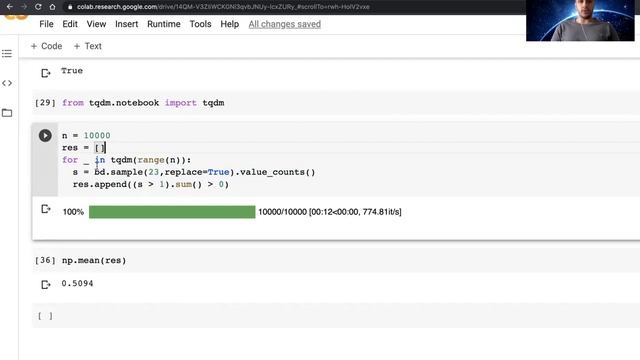Click the webcam video thumbnail

580,20
